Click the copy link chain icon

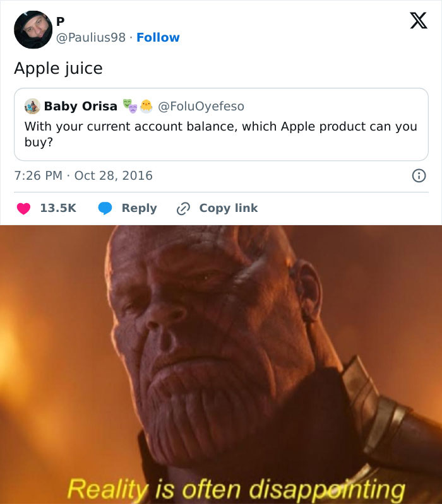coord(183,208)
